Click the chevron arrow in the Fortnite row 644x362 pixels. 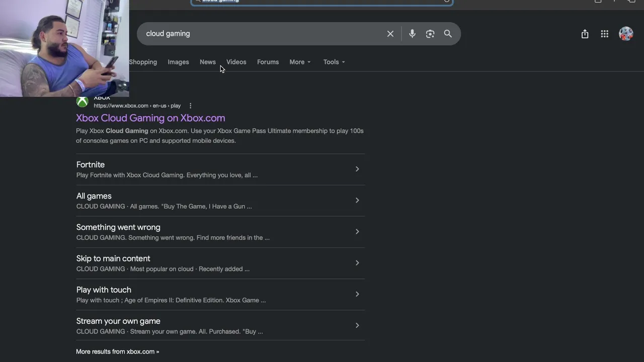pyautogui.click(x=357, y=169)
